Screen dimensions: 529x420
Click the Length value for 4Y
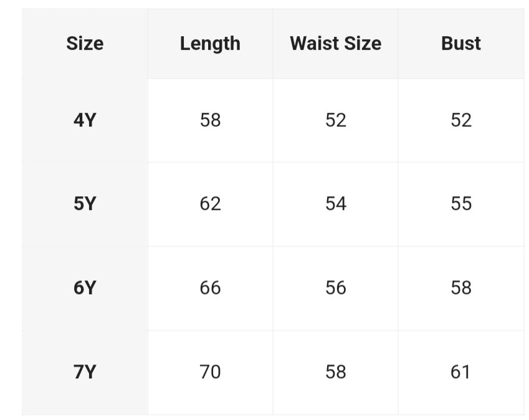pyautogui.click(x=210, y=120)
